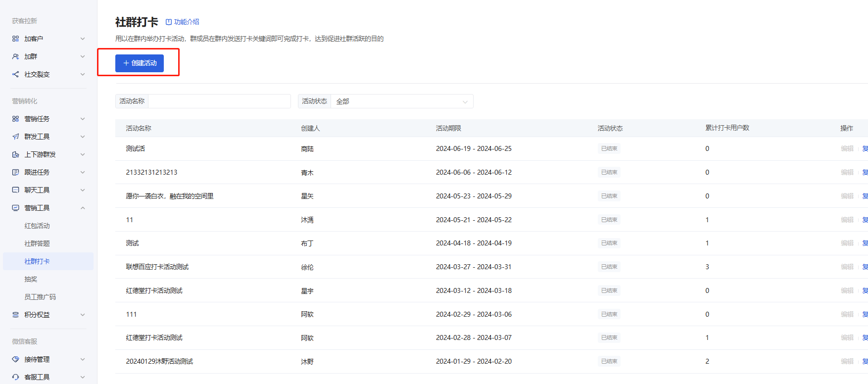Image resolution: width=868 pixels, height=384 pixels.
Task: Click the 已结束 status in 测试活 row
Action: pyautogui.click(x=609, y=148)
